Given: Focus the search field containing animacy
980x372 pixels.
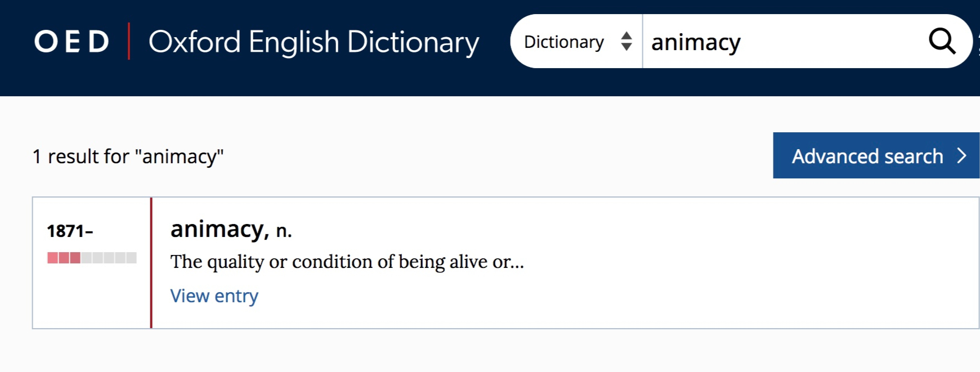Looking at the screenshot, I should click(782, 42).
